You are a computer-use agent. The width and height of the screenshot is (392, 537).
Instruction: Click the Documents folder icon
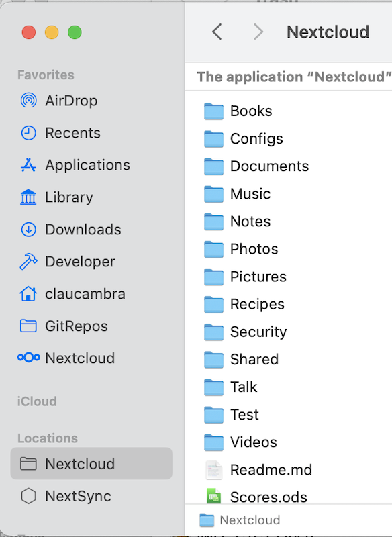pos(213,166)
